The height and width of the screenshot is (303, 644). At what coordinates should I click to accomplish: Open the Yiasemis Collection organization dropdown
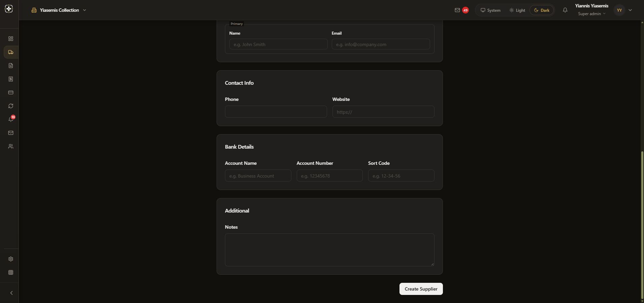[x=59, y=10]
